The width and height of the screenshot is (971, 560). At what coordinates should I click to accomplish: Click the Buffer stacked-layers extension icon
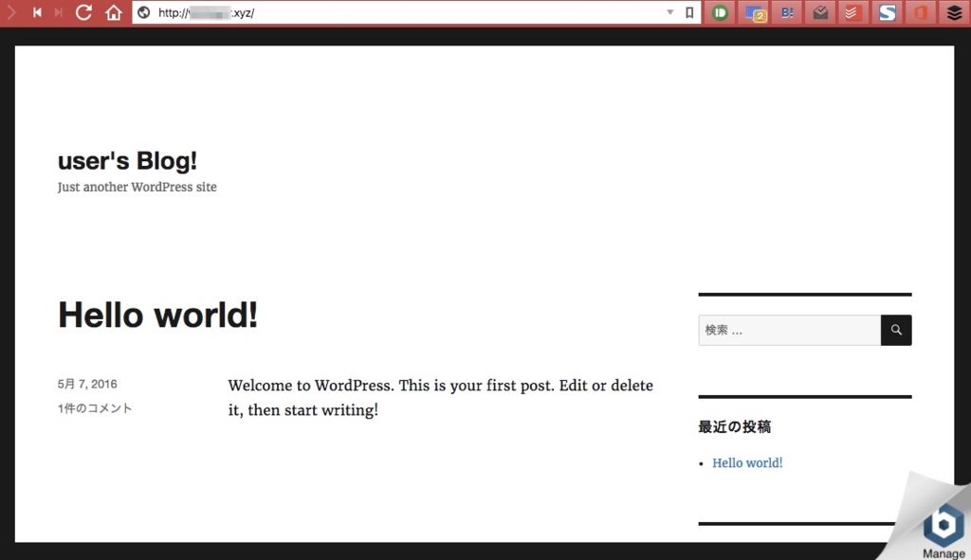coord(954,12)
